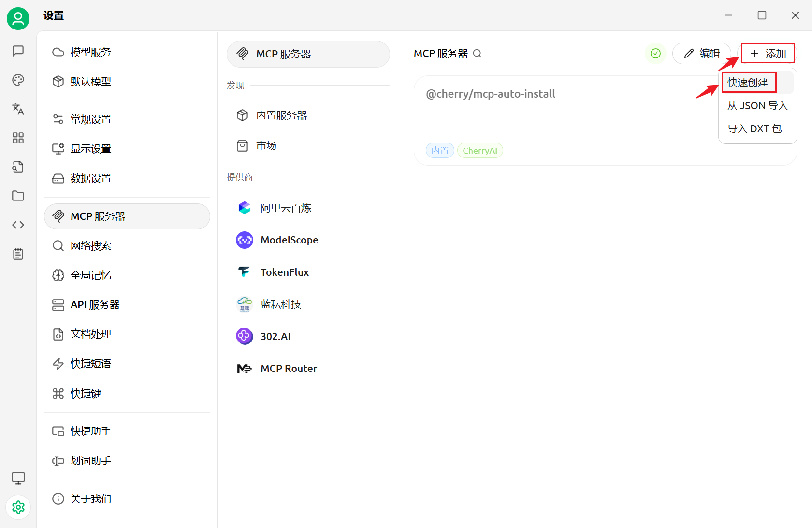Select 302.AI provider
The image size is (812, 528).
308,336
